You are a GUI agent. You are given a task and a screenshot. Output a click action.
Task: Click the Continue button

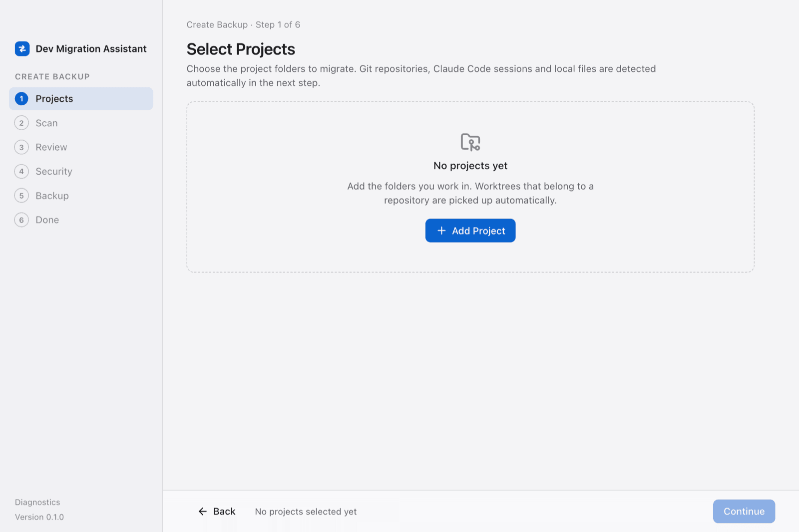pos(744,512)
